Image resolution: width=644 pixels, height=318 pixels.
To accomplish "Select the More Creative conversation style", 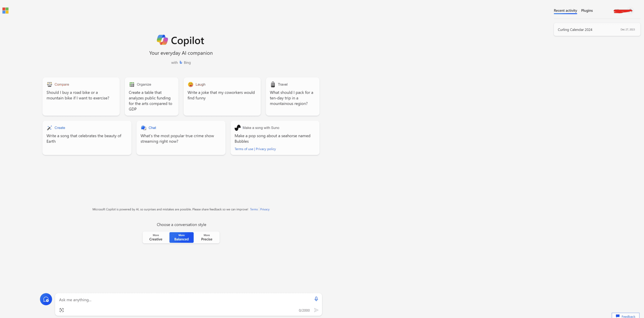I will 156,237.
